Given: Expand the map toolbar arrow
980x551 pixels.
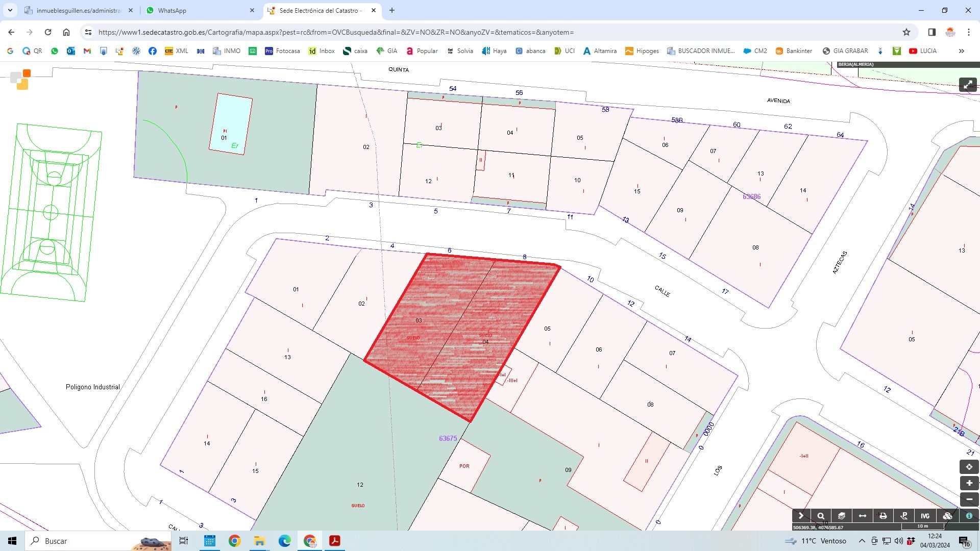Looking at the screenshot, I should pyautogui.click(x=801, y=516).
